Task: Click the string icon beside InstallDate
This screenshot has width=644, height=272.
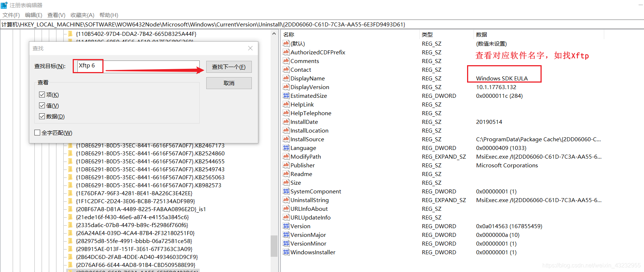Action: tap(286, 122)
